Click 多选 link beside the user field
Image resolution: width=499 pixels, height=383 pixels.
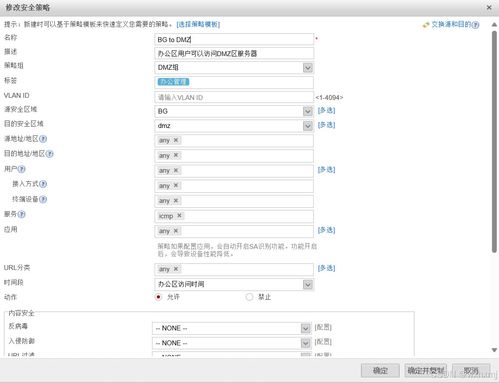pos(326,170)
